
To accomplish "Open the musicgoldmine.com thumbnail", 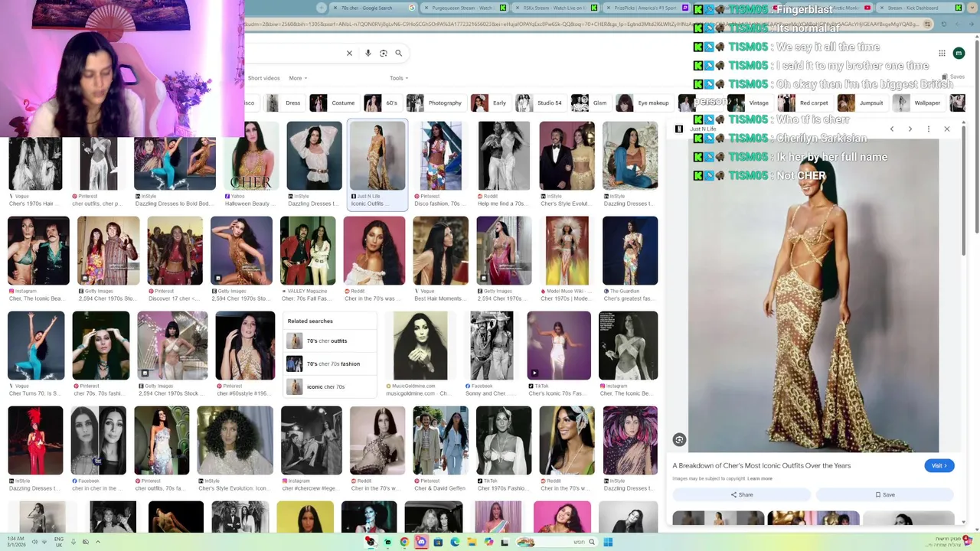I will point(420,346).
